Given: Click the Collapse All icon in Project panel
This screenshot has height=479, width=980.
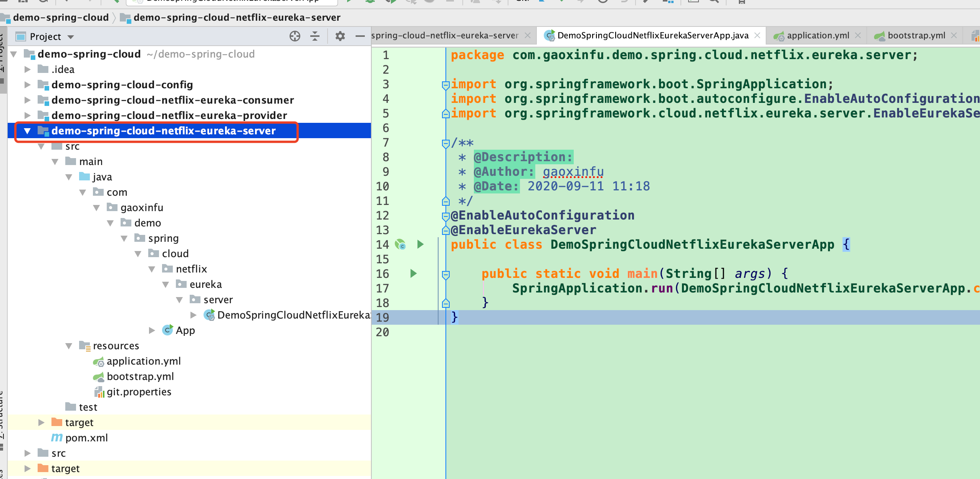Looking at the screenshot, I should pos(315,36).
